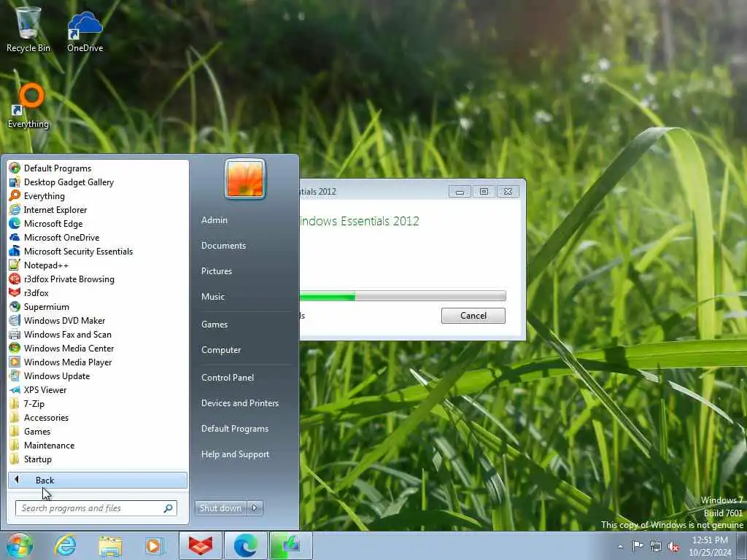The height and width of the screenshot is (560, 747).
Task: Click the XPS Viewer icon
Action: tap(15, 389)
